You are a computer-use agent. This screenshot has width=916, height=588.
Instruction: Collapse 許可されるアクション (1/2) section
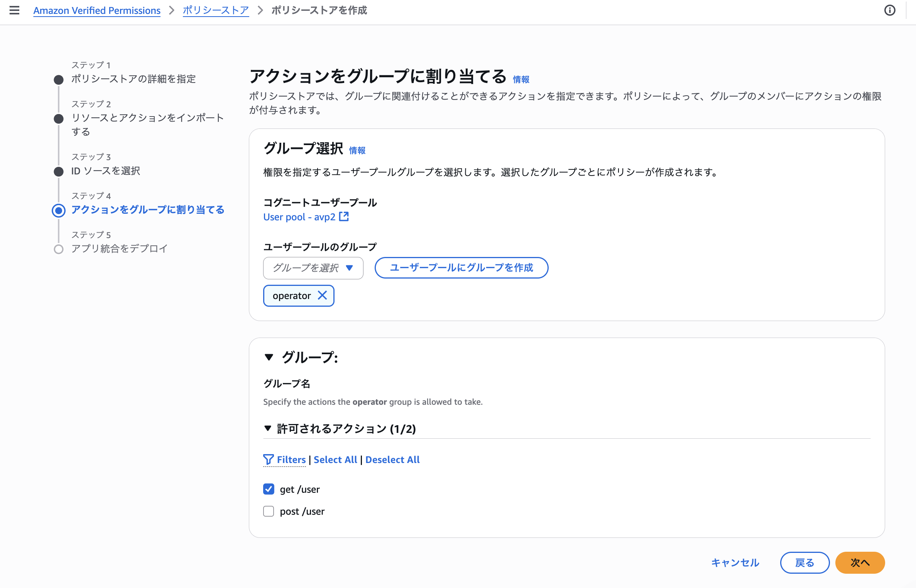point(268,428)
